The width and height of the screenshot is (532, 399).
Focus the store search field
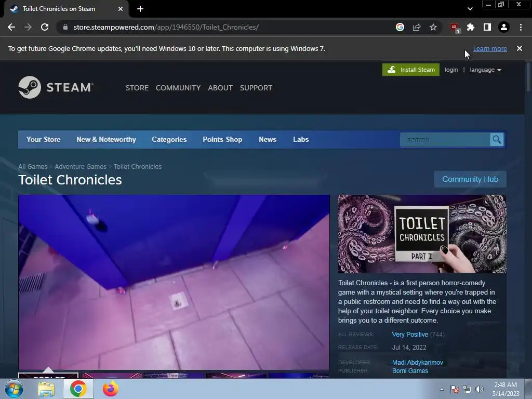445,139
